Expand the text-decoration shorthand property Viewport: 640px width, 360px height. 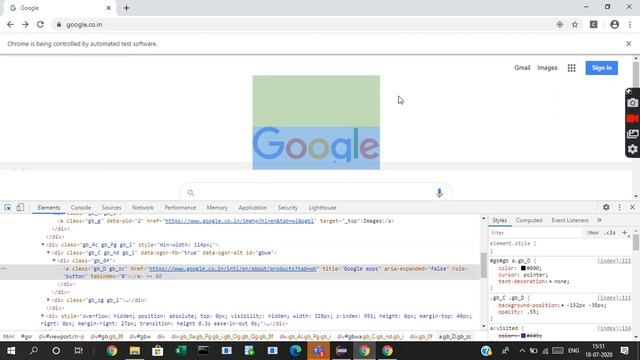click(x=551, y=281)
